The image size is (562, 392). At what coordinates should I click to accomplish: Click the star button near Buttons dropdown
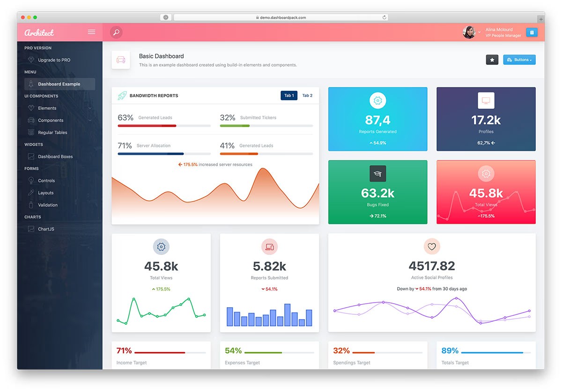pos(492,60)
